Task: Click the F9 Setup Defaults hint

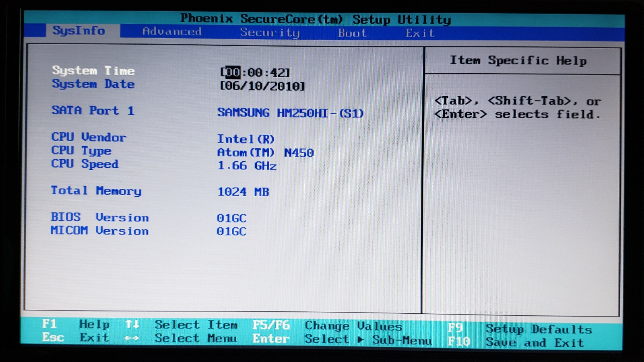Action: click(x=520, y=329)
